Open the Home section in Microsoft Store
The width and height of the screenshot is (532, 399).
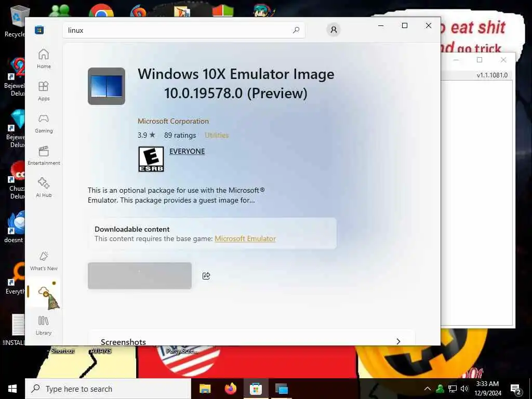click(44, 59)
